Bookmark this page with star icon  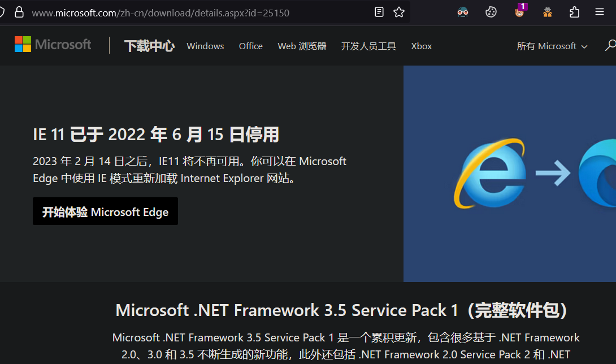click(399, 12)
